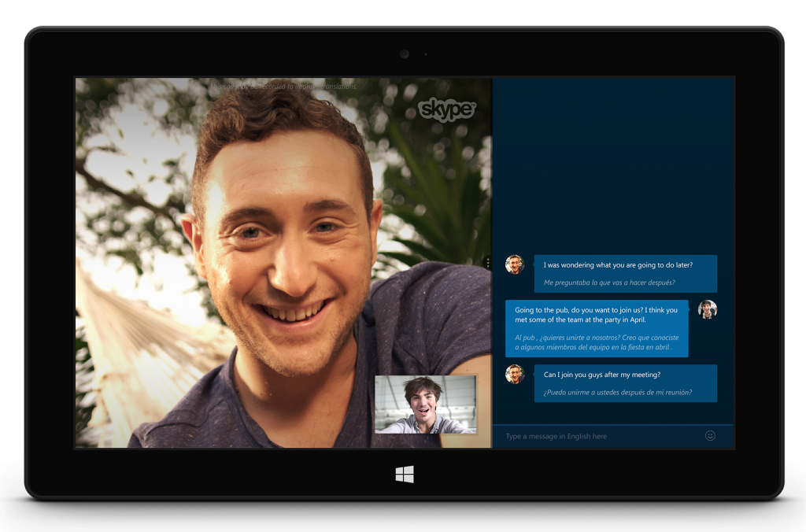Select the 'I was wondering what you are going to do later?' bubble
The image size is (806, 532).
click(x=614, y=264)
